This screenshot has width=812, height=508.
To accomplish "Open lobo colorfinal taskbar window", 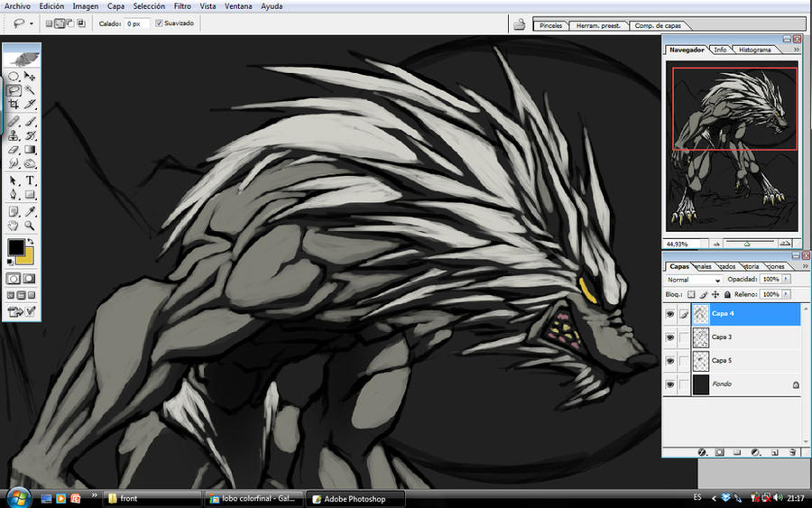I will coord(254,499).
